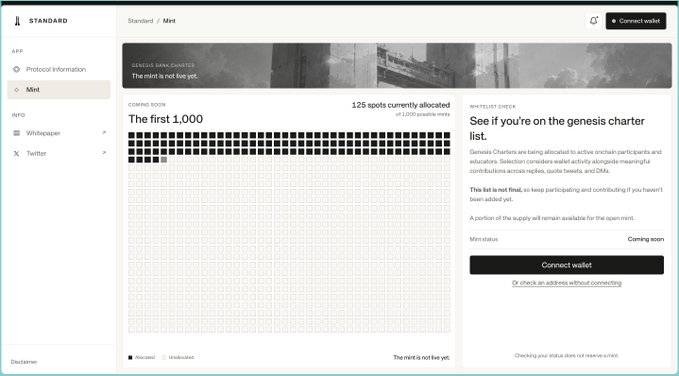
Task: Click Standard in the breadcrumb
Action: tap(140, 21)
